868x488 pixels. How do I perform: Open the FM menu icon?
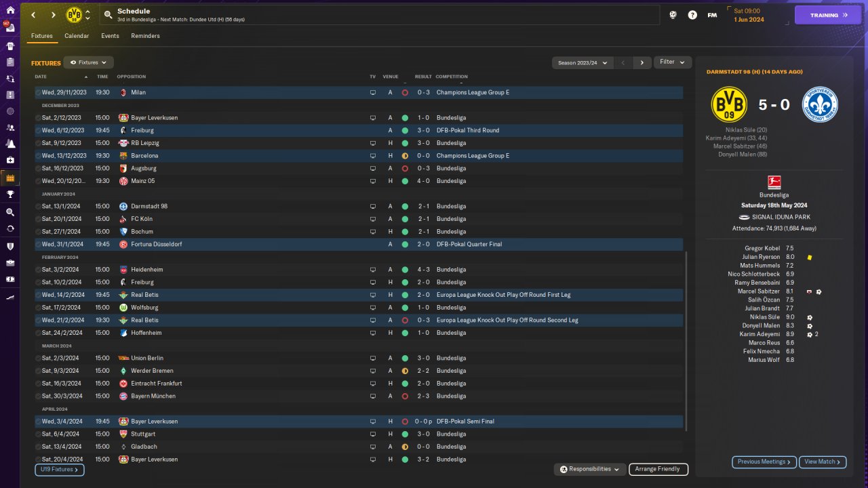point(712,15)
